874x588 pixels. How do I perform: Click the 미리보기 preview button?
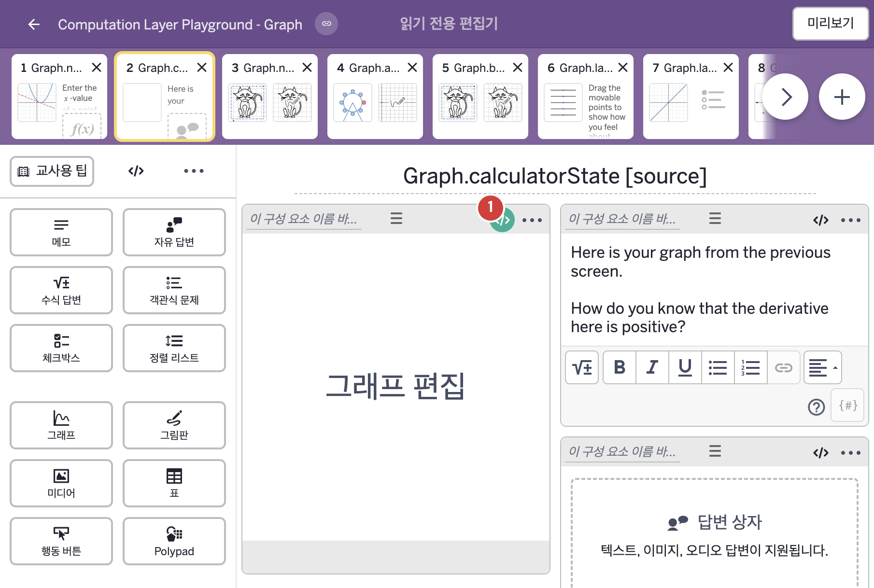coord(831,23)
